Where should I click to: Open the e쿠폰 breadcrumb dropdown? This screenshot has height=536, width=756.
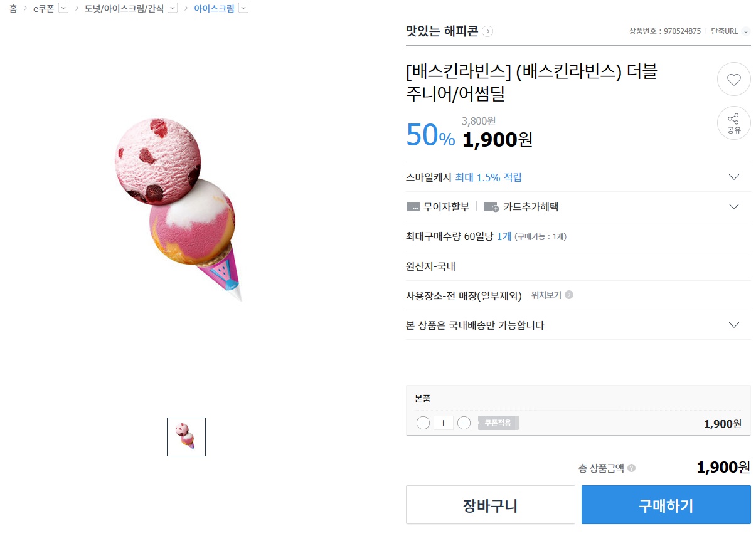63,8
